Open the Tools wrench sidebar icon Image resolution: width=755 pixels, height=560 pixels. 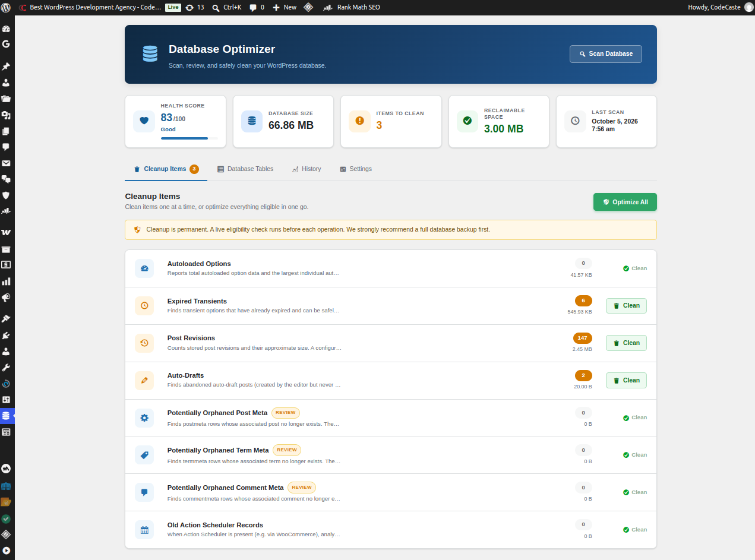coord(6,368)
